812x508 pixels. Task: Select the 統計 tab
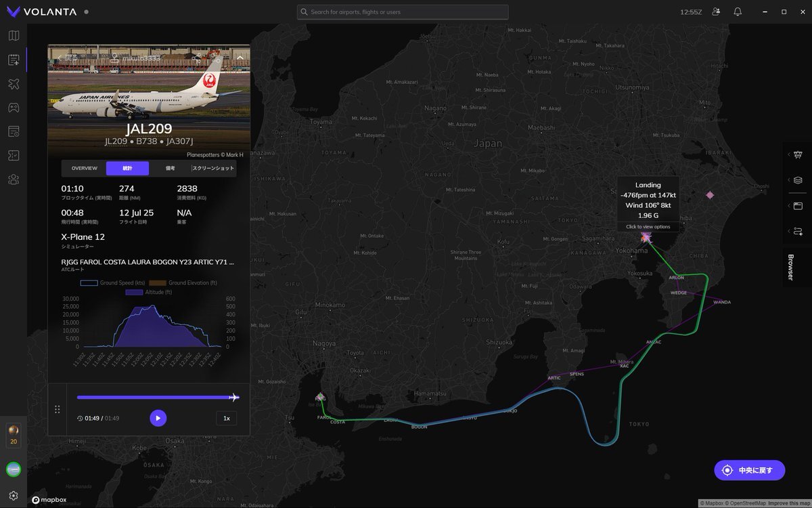pyautogui.click(x=128, y=168)
